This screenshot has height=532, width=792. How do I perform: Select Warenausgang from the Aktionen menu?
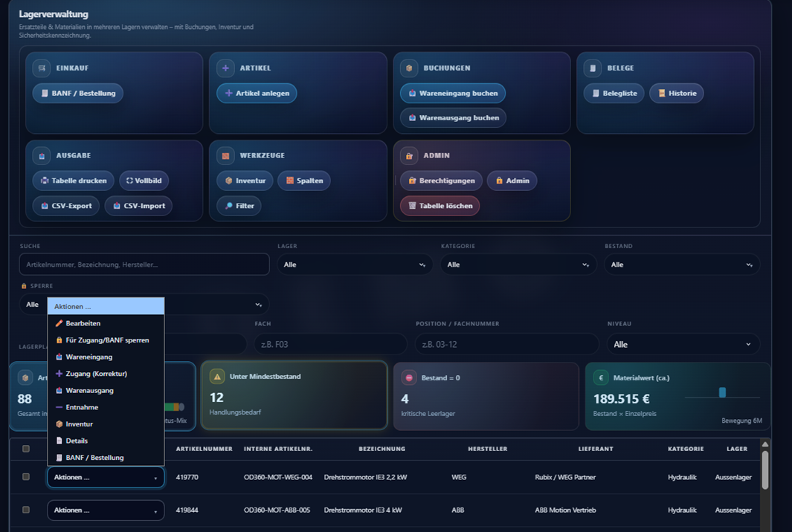(x=89, y=391)
